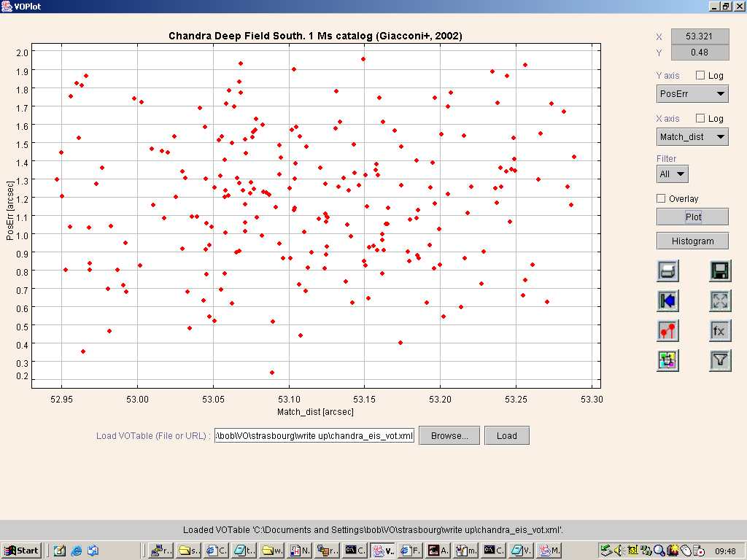Viewport: 747px width, 560px height.
Task: Click the blue back arrow icon
Action: click(x=667, y=300)
